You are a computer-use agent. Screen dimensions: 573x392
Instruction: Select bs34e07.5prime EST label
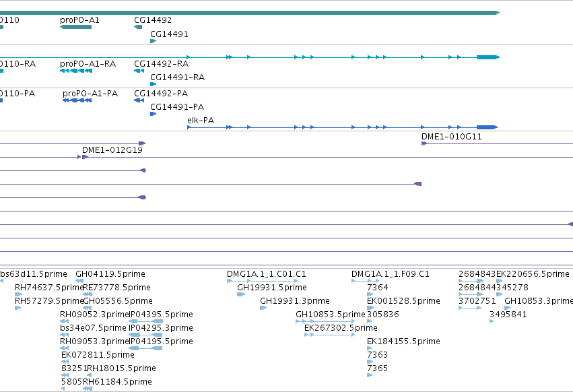(x=93, y=328)
